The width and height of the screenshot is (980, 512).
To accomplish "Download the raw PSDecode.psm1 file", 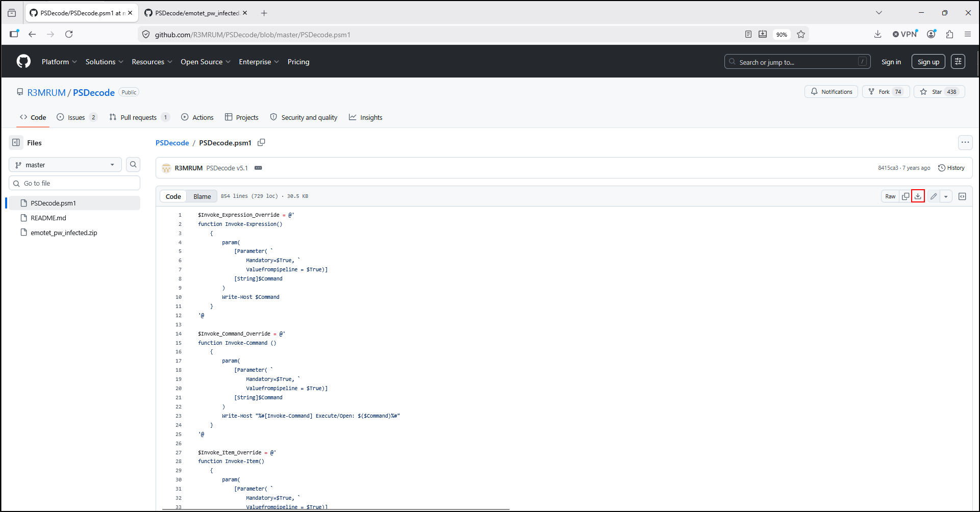I will pyautogui.click(x=918, y=196).
